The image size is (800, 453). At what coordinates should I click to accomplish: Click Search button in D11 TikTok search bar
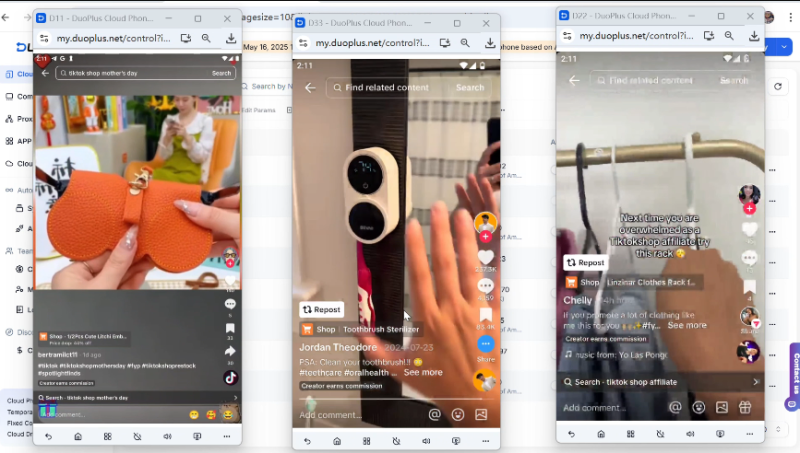coord(221,73)
